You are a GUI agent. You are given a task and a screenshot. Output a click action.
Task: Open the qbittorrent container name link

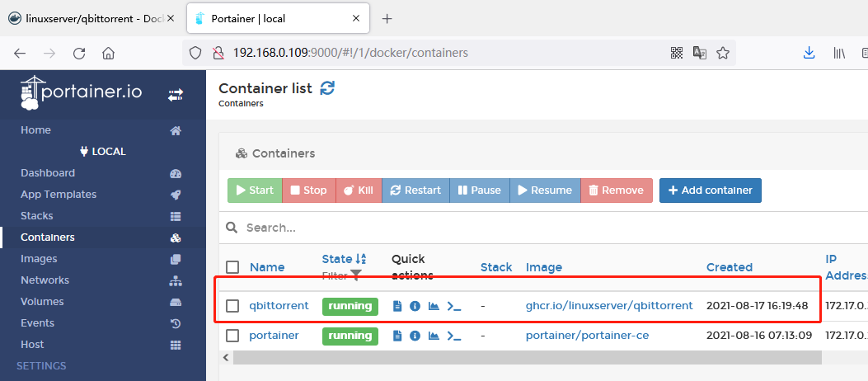[x=279, y=305]
